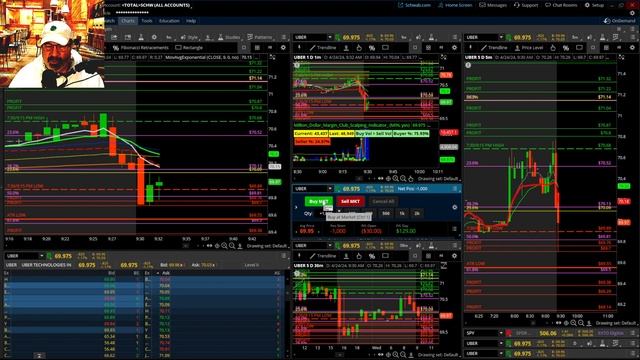Viewport: 640px width, 360px height.
Task: Open the Help tab
Action: tap(191, 21)
